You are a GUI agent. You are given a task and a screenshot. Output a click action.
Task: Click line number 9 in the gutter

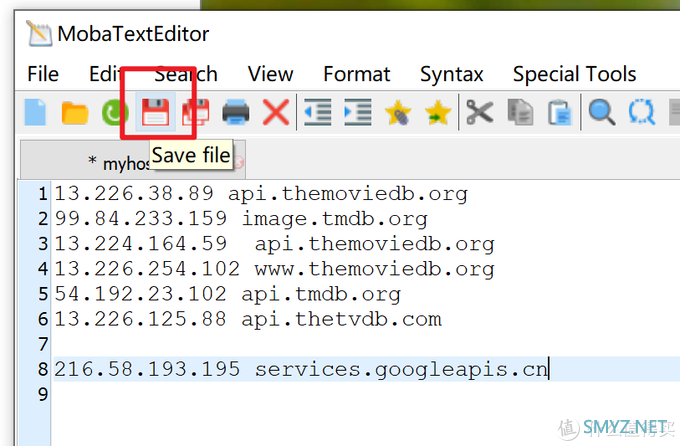click(42, 395)
